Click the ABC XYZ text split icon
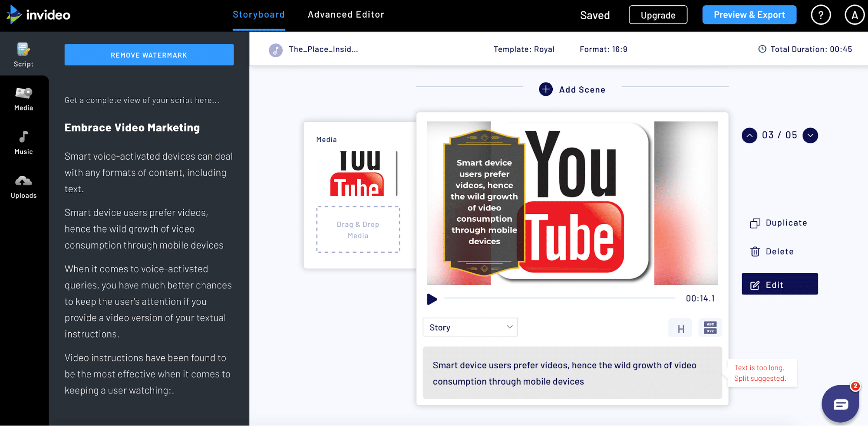The image size is (868, 426). click(x=710, y=328)
